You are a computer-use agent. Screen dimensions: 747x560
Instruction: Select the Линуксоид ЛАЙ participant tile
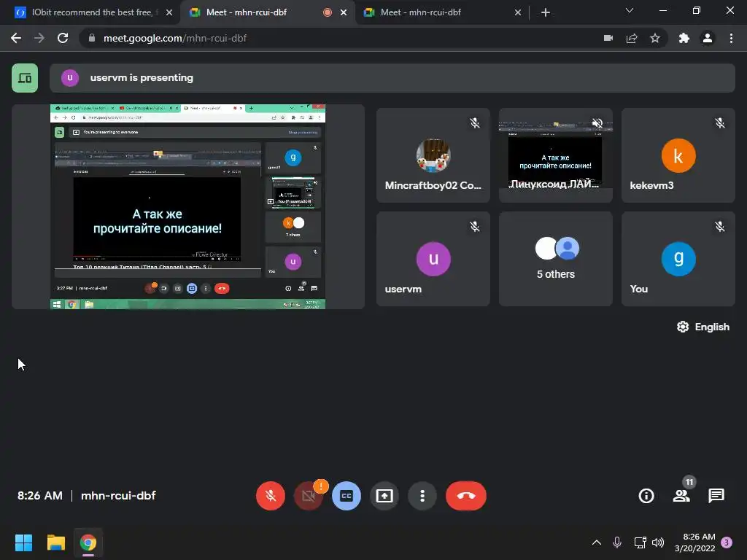click(x=555, y=155)
